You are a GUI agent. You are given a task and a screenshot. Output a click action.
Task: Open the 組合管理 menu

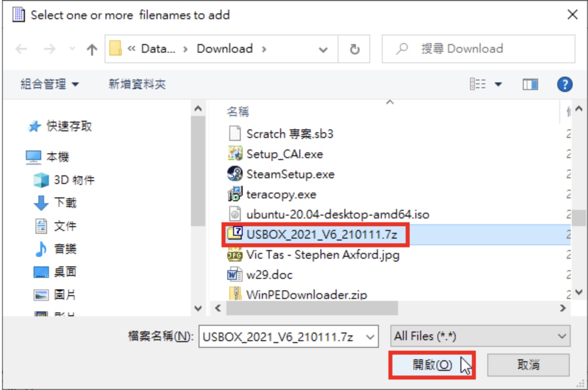(50, 85)
